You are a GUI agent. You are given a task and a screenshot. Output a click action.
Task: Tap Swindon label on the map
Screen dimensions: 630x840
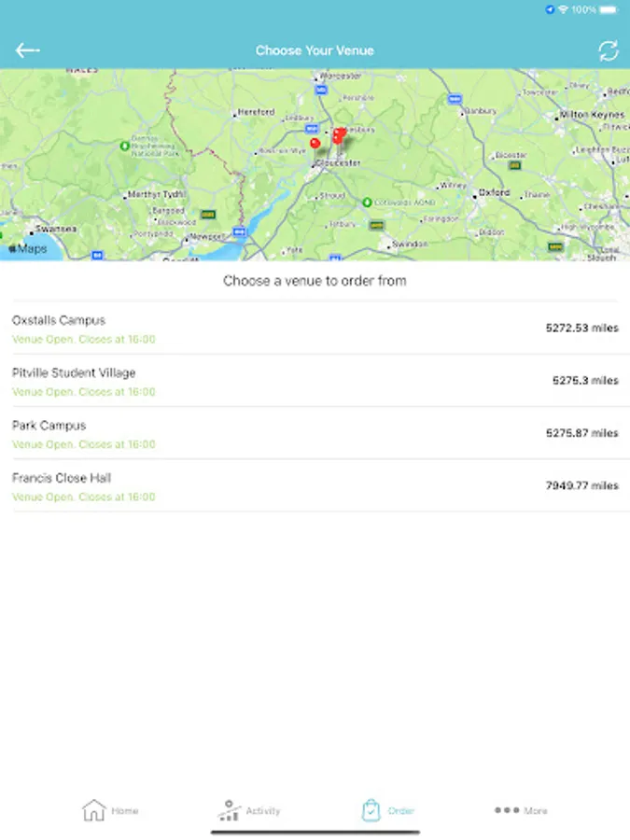[x=410, y=244]
